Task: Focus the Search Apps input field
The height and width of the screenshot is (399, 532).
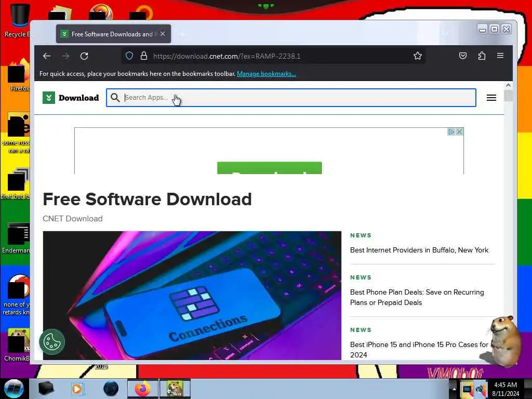Action: point(291,98)
